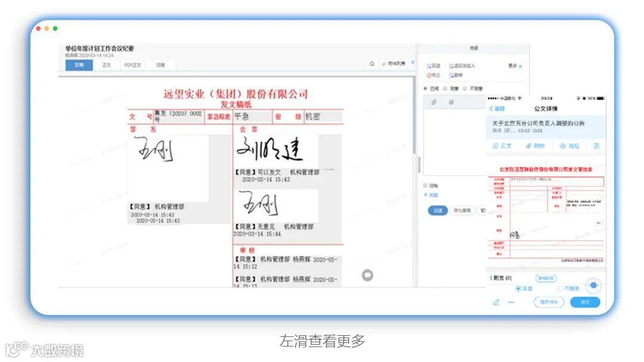The image size is (644, 362).
Task: Expand the 更多 dropdown
Action: (515, 66)
